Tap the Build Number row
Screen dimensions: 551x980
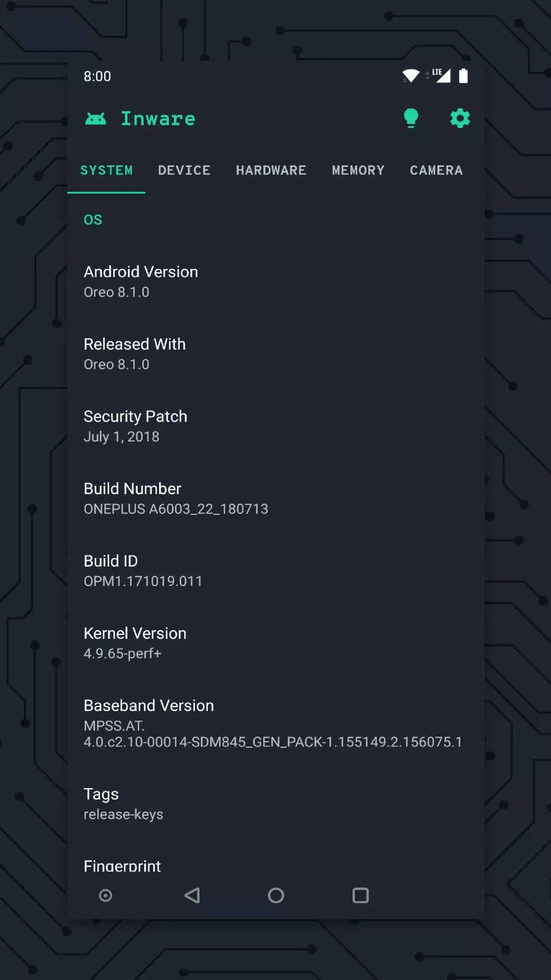pyautogui.click(x=276, y=499)
